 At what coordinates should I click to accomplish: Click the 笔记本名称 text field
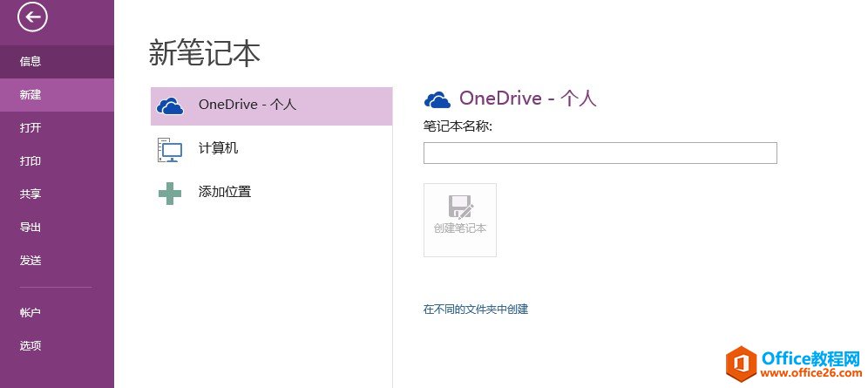point(600,153)
